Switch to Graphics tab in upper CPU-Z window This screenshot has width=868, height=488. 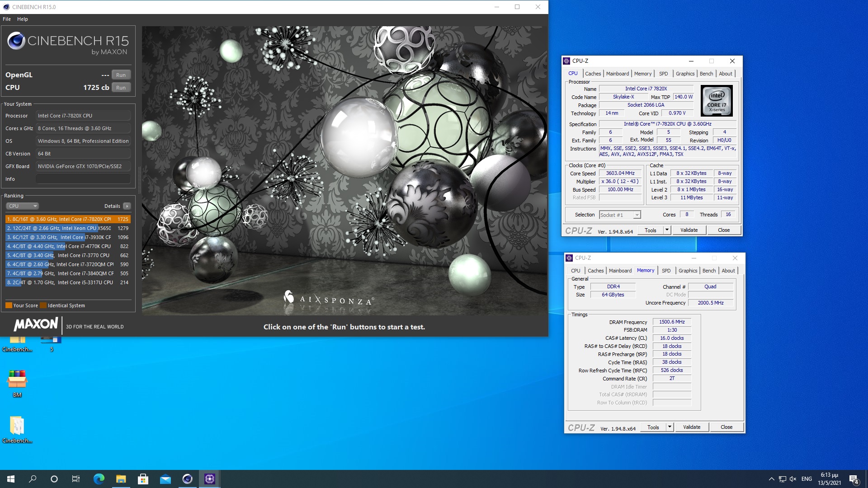(x=685, y=74)
